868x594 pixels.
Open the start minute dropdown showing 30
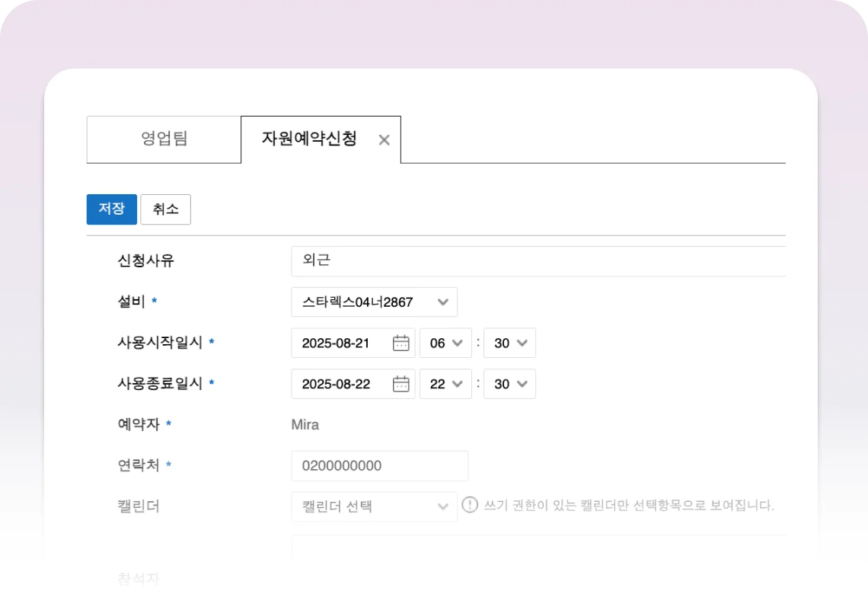click(510, 343)
